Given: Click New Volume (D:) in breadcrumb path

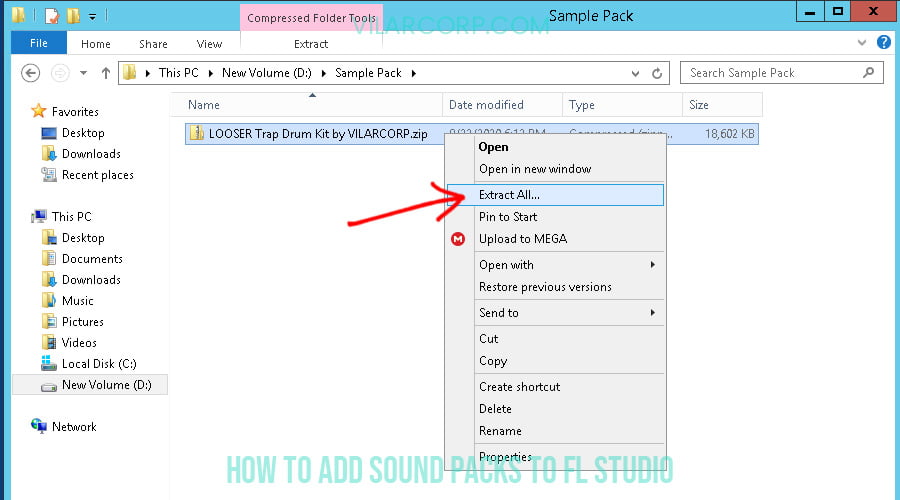Looking at the screenshot, I should pos(268,73).
